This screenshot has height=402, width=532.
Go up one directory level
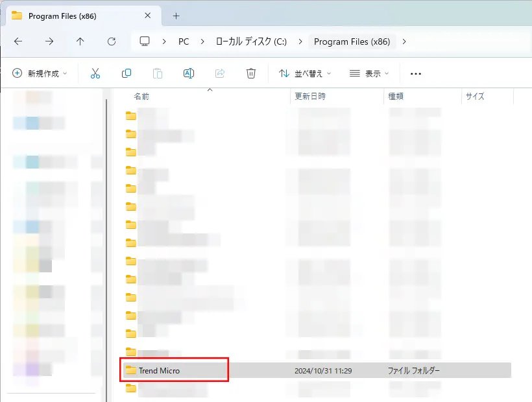point(80,41)
